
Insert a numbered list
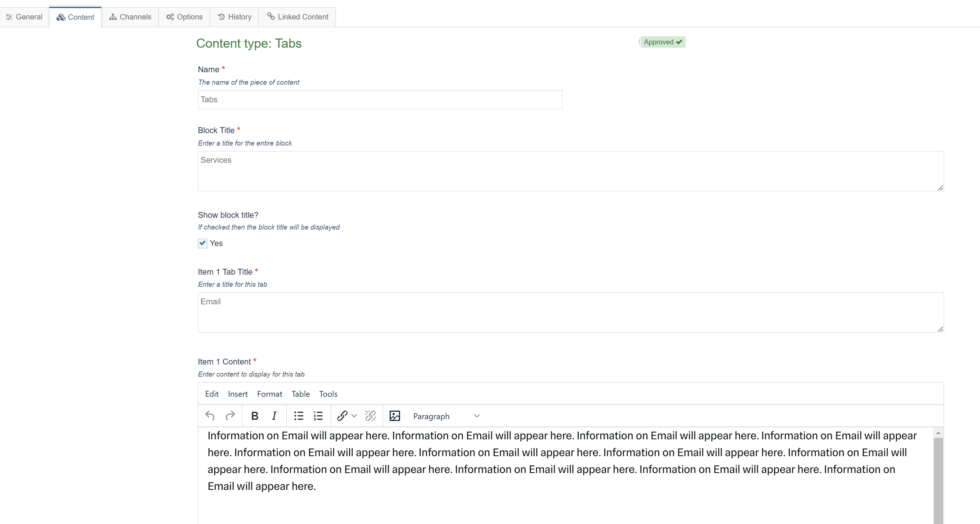318,416
